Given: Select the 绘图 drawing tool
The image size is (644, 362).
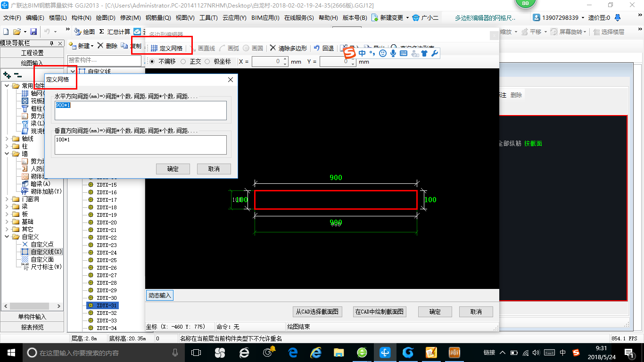Looking at the screenshot, I should coord(85,32).
